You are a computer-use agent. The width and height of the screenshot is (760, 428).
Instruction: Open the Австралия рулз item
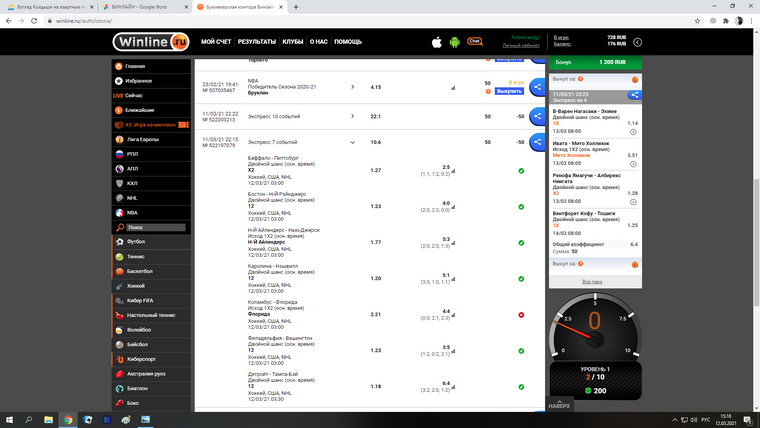click(x=151, y=374)
